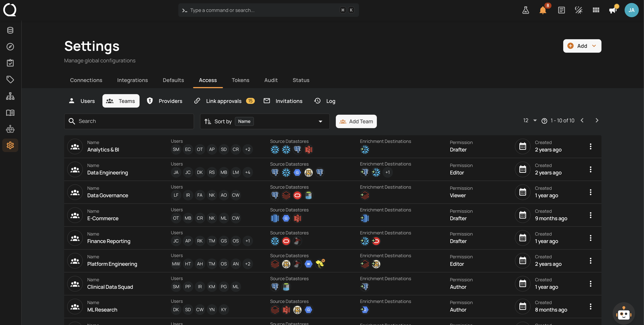Click the megaphone announcements icon
Screen dimensions: 644x325
pos(613,10)
